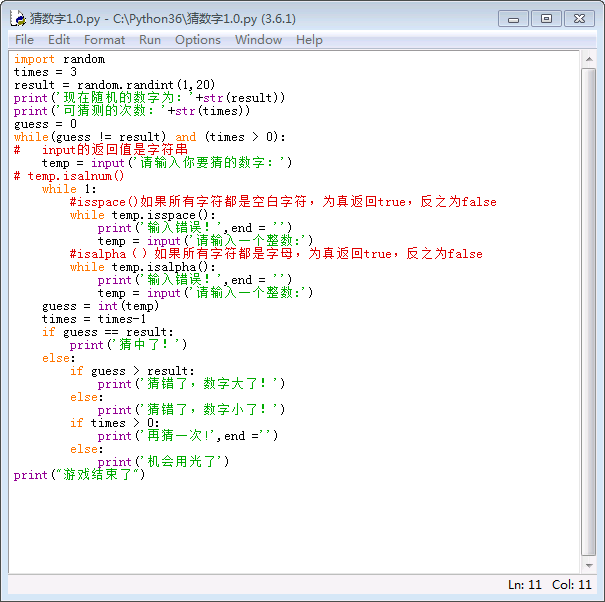Image resolution: width=605 pixels, height=602 pixels.
Task: Open the Window menu
Action: pos(258,40)
